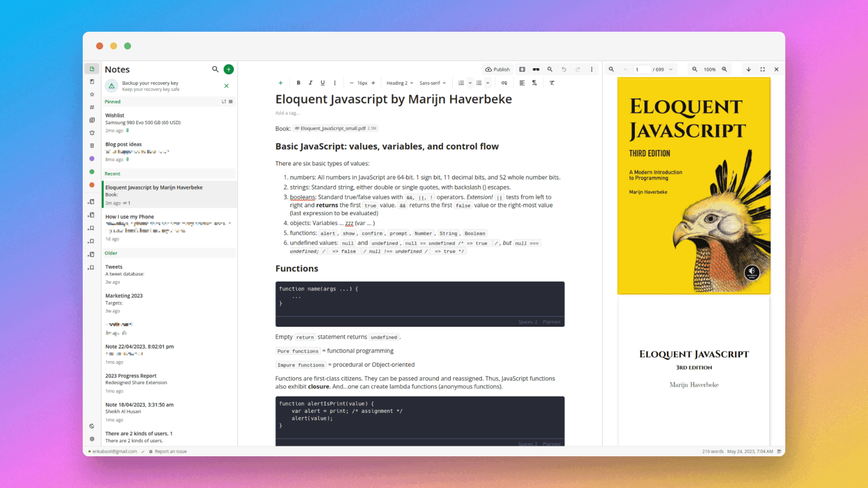Expand the numbered list style options
868x488 pixels.
470,83
